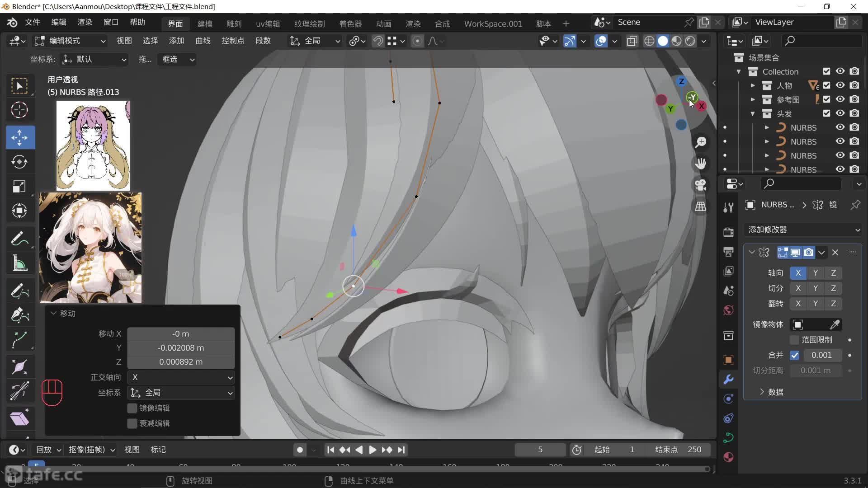The width and height of the screenshot is (868, 488).
Task: Select the Annotate tool
Action: (x=19, y=238)
